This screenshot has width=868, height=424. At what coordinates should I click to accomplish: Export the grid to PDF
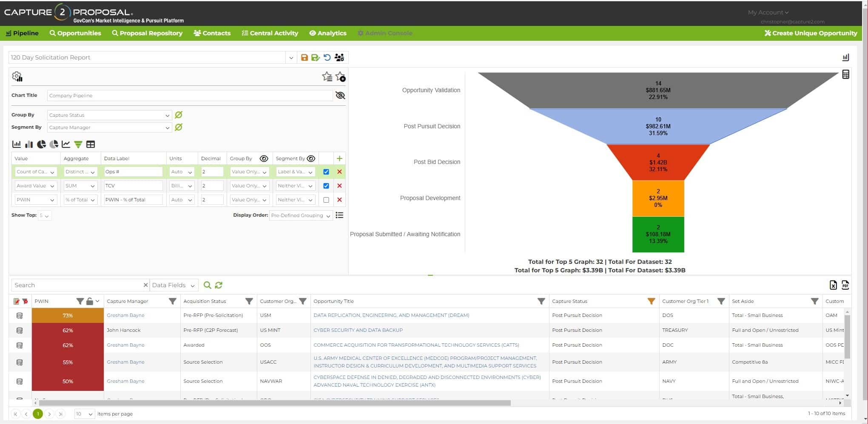point(845,285)
